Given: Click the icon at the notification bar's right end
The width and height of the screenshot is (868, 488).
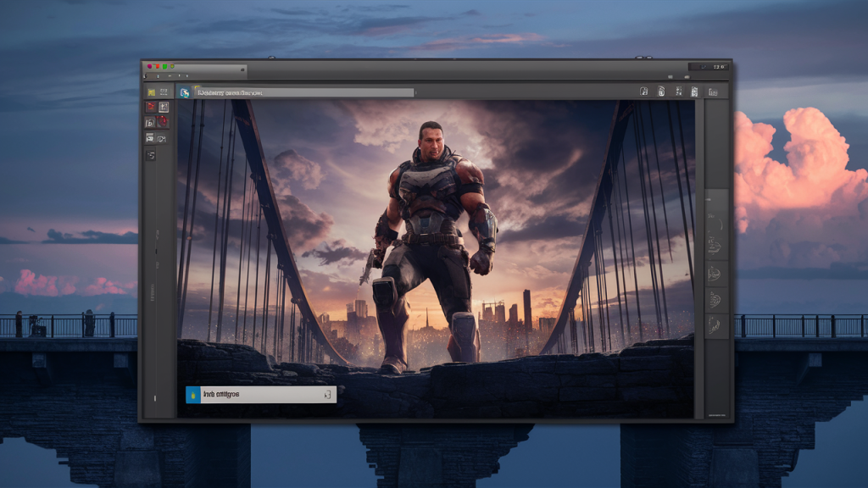Looking at the screenshot, I should click(x=327, y=394).
